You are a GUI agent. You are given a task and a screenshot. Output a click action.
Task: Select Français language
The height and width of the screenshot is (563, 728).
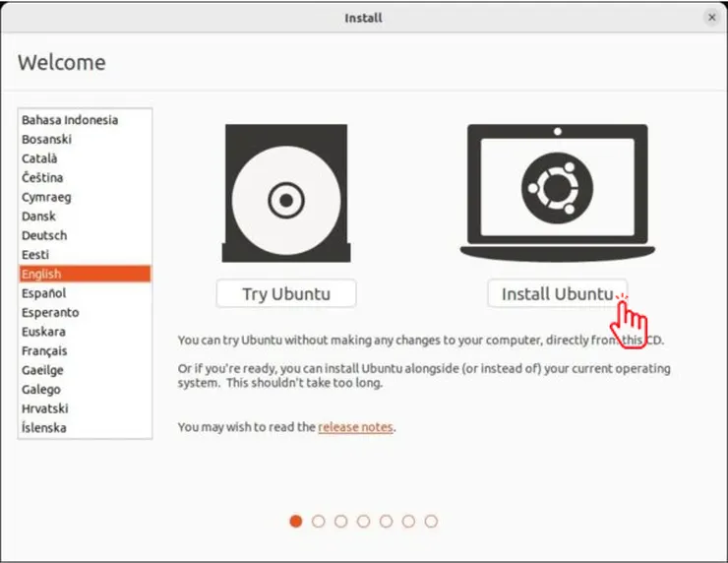point(85,350)
